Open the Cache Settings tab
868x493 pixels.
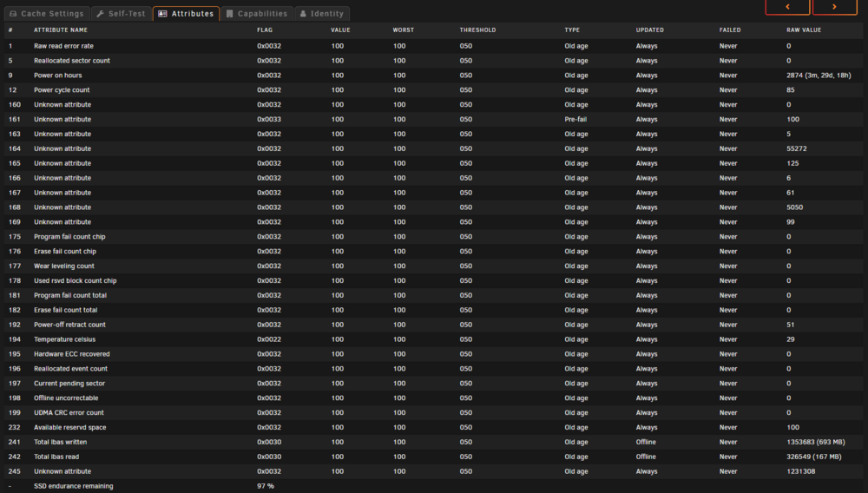pyautogui.click(x=47, y=13)
